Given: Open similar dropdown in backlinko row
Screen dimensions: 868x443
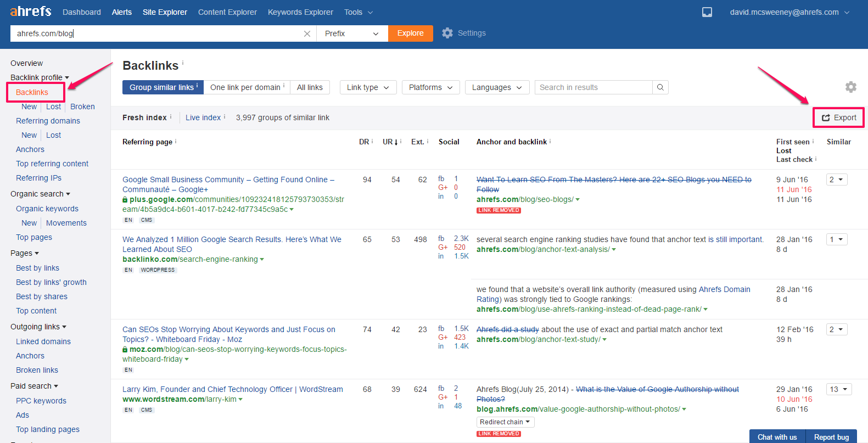Looking at the screenshot, I should [837, 239].
